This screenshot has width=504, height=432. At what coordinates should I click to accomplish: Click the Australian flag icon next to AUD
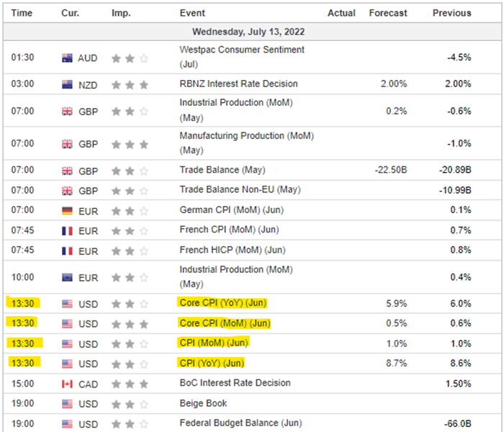[x=68, y=59]
